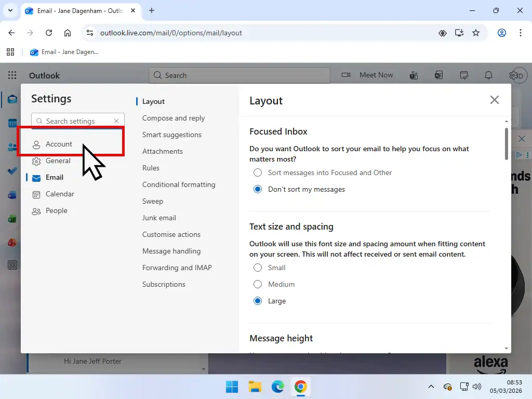532x399 pixels.
Task: Launch Word from the left sidebar
Action: [x=11, y=194]
